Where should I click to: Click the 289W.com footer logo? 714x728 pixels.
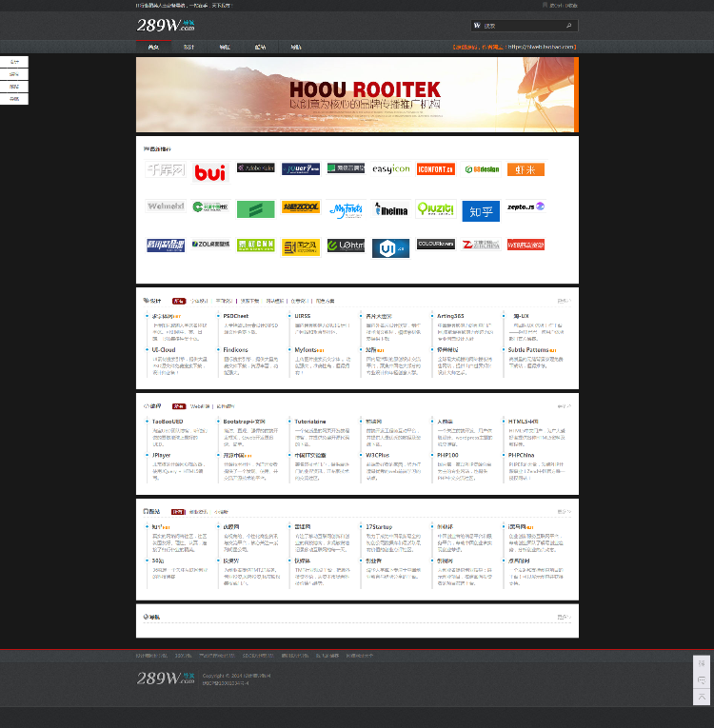tap(166, 679)
